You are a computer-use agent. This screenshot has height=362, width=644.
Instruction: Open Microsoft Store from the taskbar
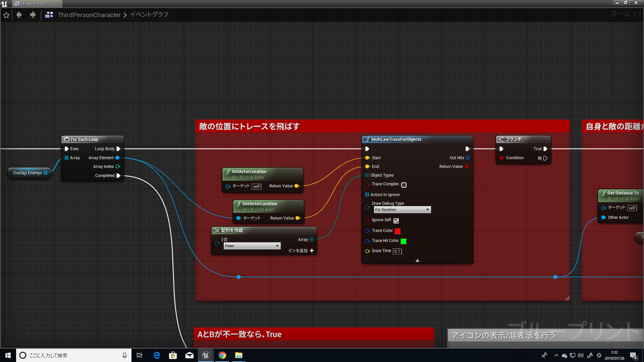[173, 355]
